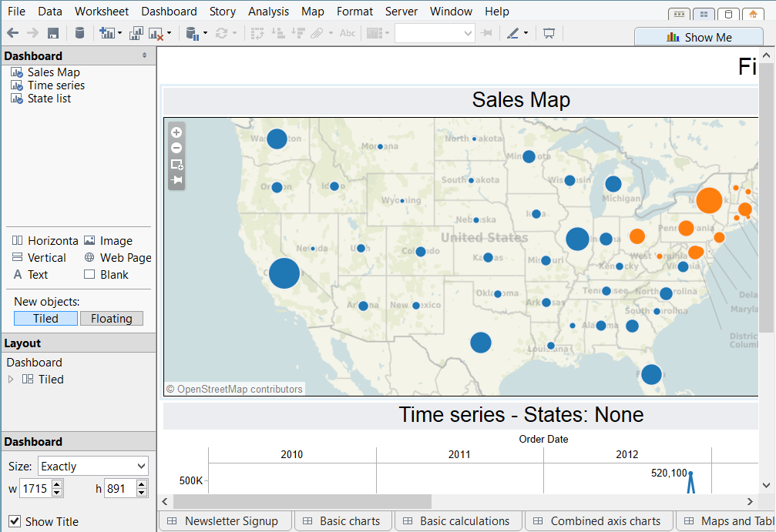776x532 pixels.
Task: Click the Show Me button
Action: [x=699, y=37]
